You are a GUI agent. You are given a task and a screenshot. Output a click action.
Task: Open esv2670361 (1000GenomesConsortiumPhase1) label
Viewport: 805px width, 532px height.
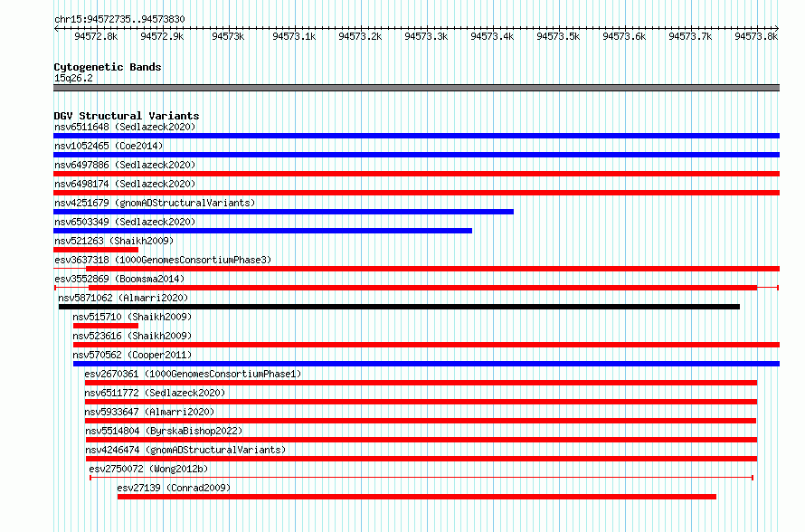193,374
